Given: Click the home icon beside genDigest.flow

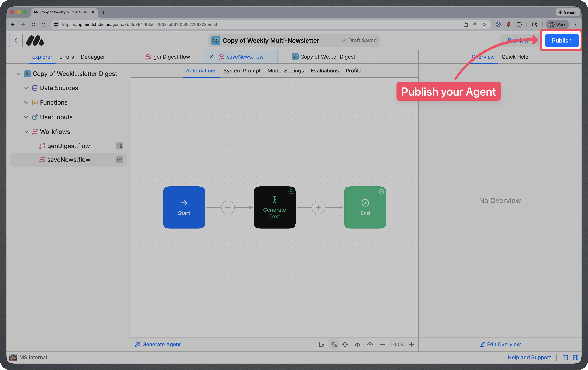Looking at the screenshot, I should [x=120, y=146].
